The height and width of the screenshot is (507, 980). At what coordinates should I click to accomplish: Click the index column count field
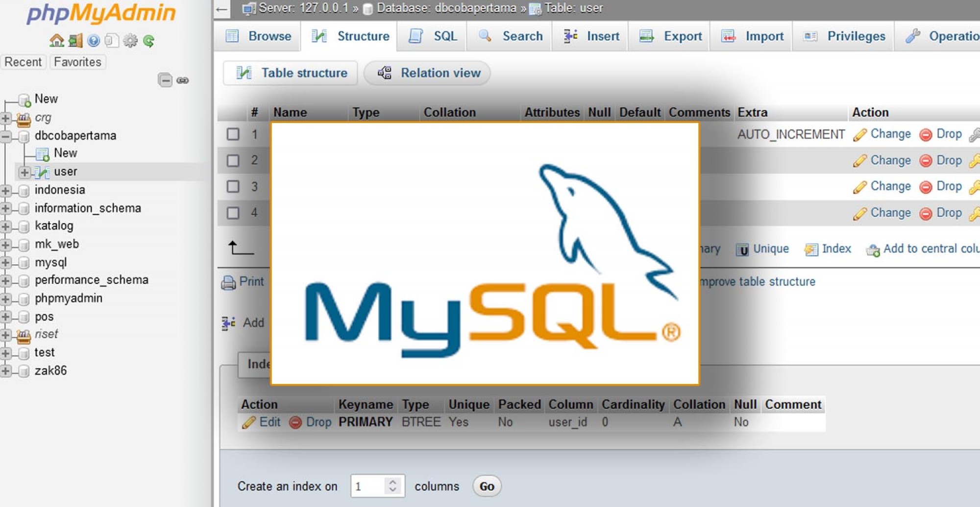pyautogui.click(x=378, y=486)
